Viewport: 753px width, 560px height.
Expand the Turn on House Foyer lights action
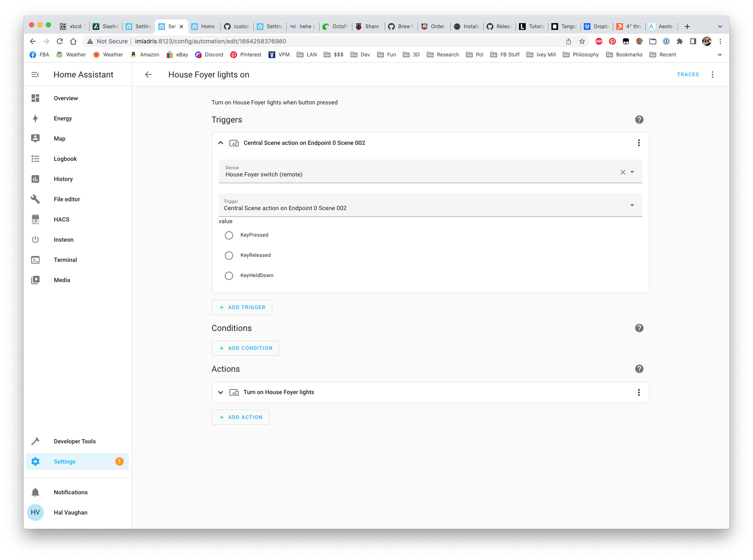point(221,392)
